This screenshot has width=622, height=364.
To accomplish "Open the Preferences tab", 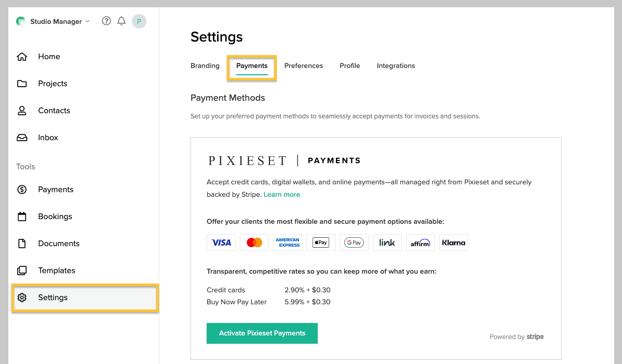I will pyautogui.click(x=304, y=66).
